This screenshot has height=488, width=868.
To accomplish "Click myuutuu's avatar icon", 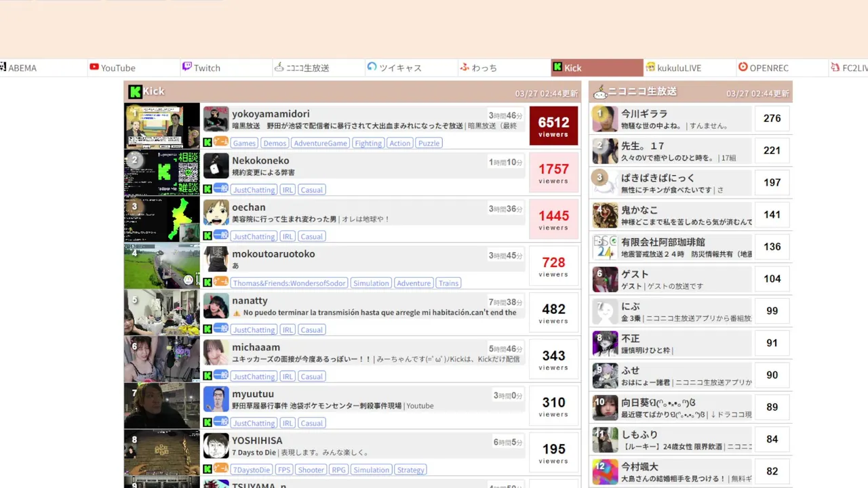I will coord(216,399).
